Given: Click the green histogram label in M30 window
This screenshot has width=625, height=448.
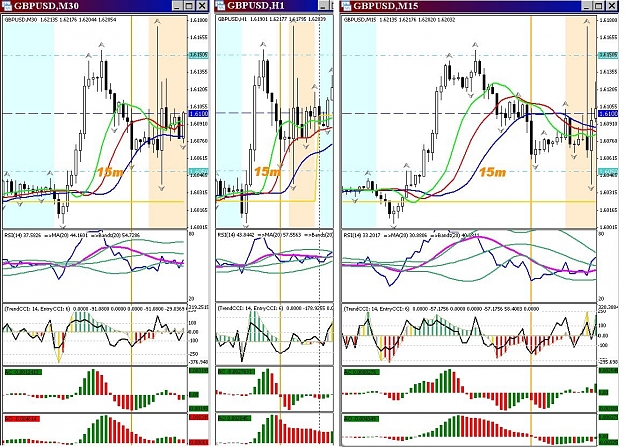Looking at the screenshot, I should pyautogui.click(x=23, y=372).
